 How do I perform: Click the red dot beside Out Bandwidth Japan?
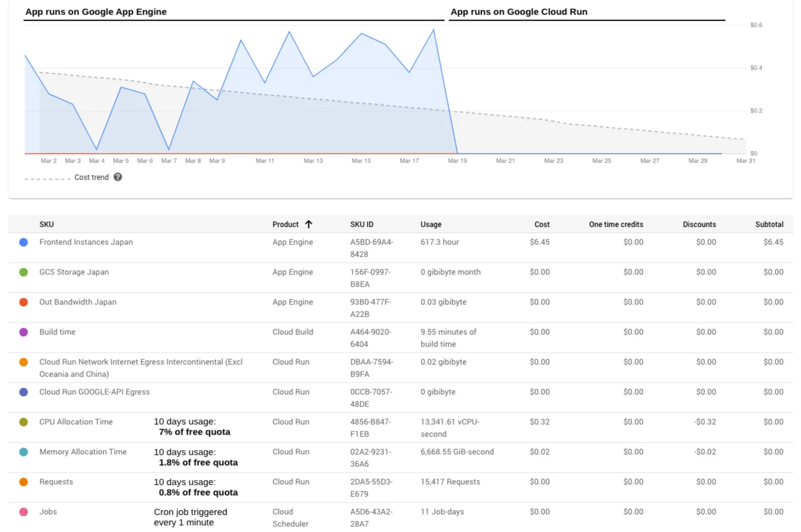coord(23,303)
